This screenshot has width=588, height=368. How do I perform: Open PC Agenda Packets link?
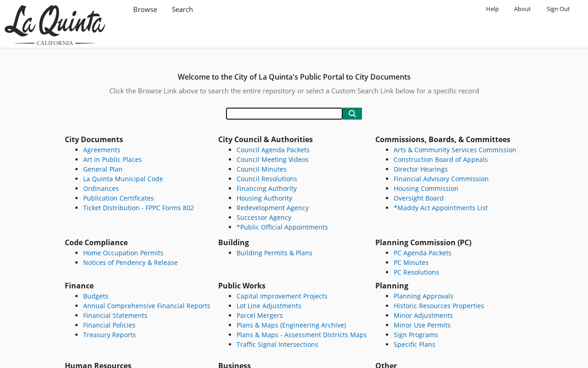(x=423, y=253)
